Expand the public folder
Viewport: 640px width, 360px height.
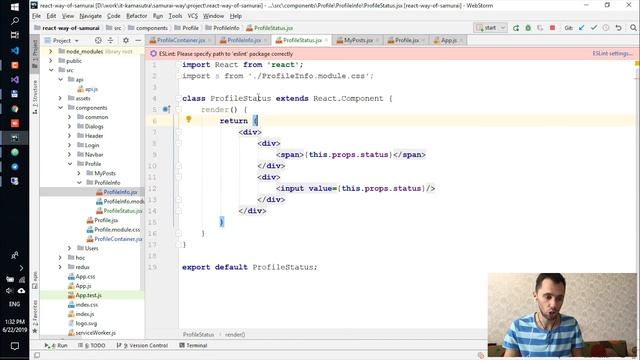pyautogui.click(x=51, y=61)
